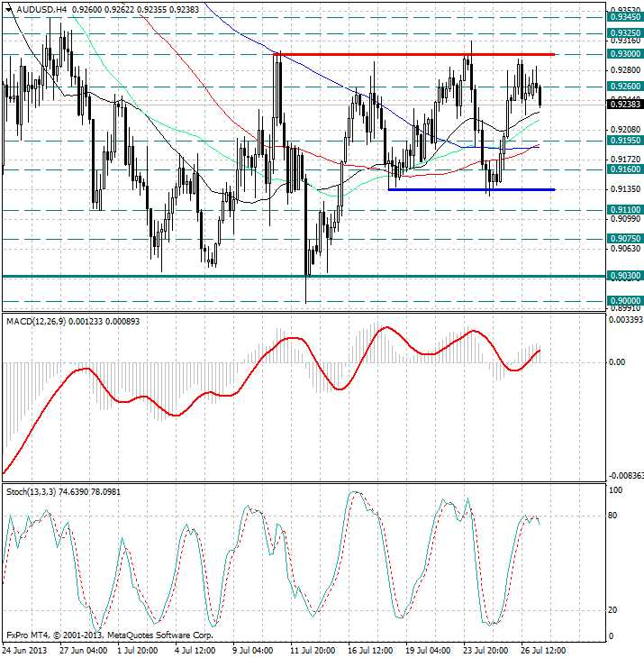This screenshot has height=658, width=644.
Task: Click the 0.92080 price scale value
Action: click(x=626, y=129)
